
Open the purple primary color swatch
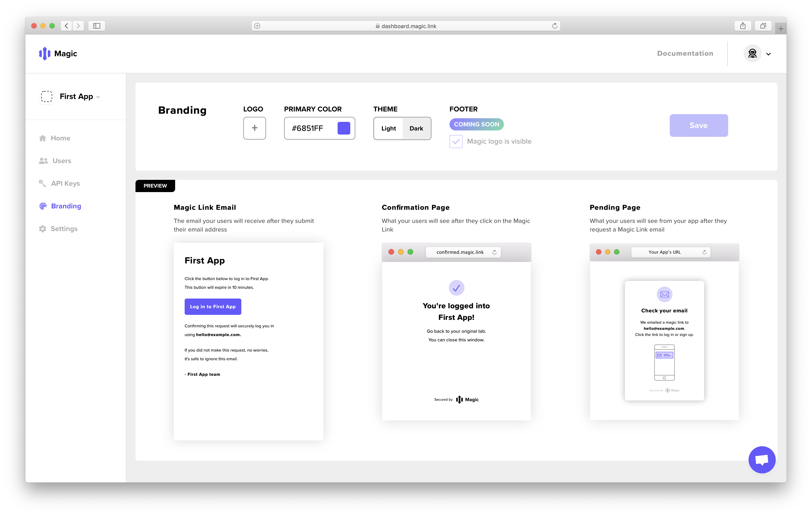pyautogui.click(x=344, y=128)
